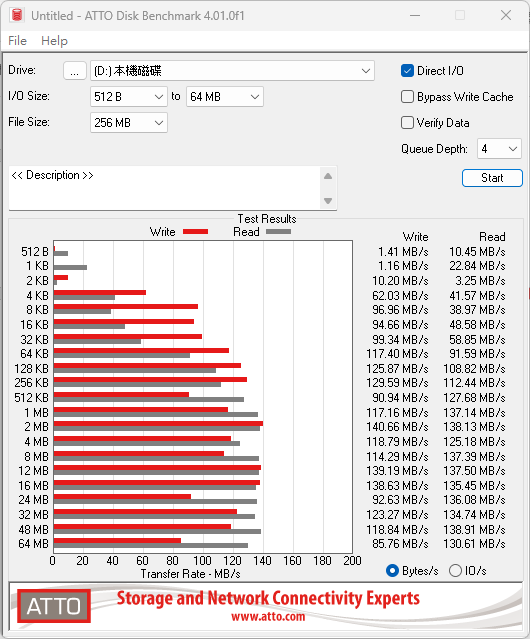
Task: Click the Start benchmark button
Action: pos(492,178)
